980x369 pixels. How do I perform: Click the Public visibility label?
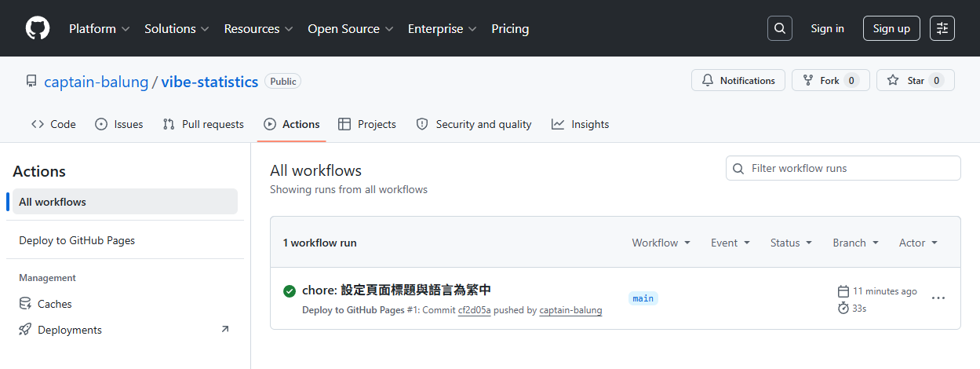coord(283,81)
